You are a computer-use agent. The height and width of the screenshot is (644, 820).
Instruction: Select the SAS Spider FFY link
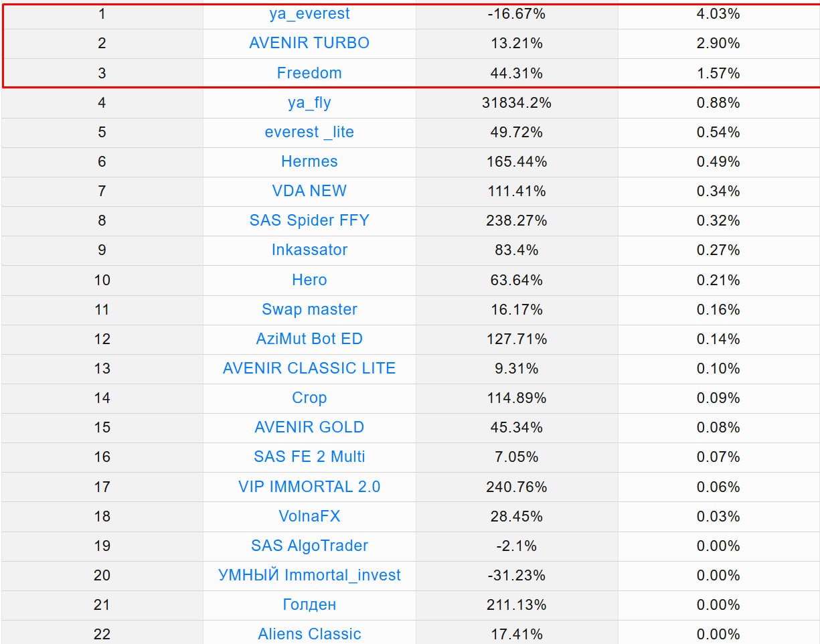309,220
